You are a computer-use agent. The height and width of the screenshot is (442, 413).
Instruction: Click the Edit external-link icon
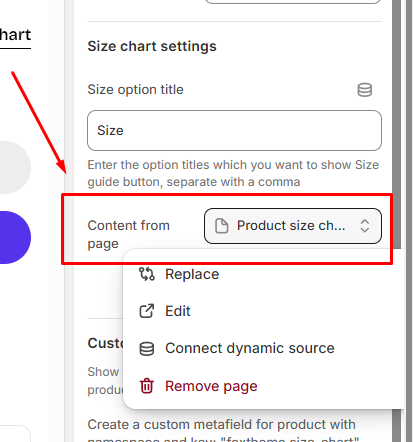point(147,311)
